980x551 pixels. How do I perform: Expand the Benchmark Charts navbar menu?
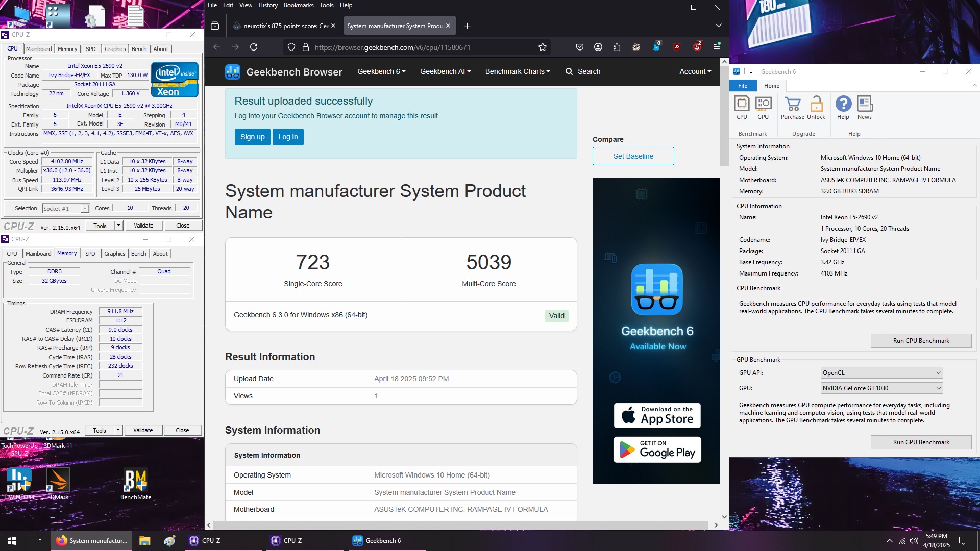pyautogui.click(x=518, y=71)
